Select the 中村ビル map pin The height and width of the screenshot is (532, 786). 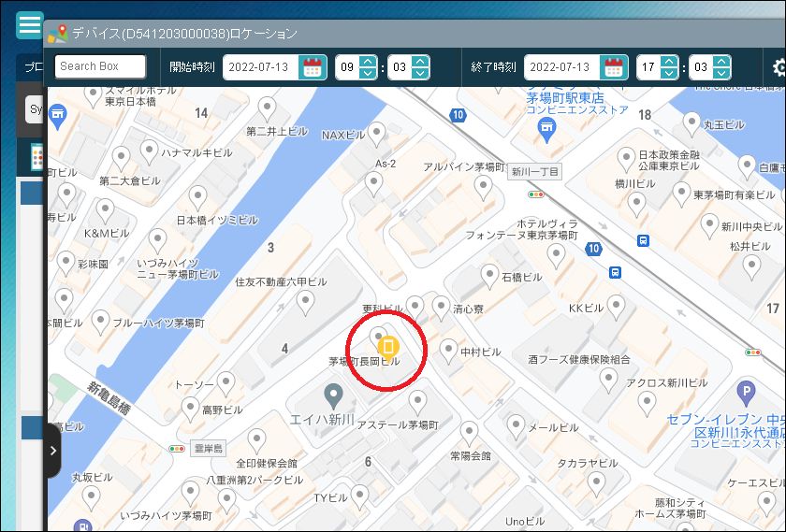click(448, 351)
